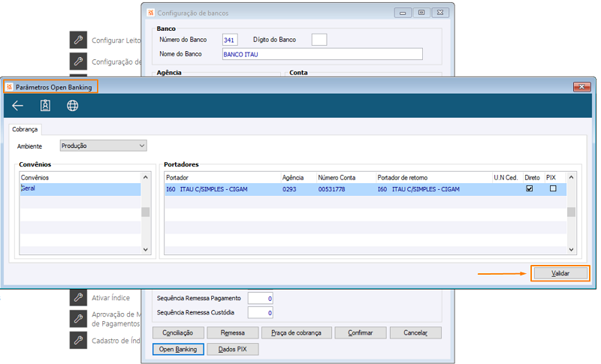The width and height of the screenshot is (601, 364).
Task: Click down arrow of Convênios list scrollbar
Action: coord(145,250)
